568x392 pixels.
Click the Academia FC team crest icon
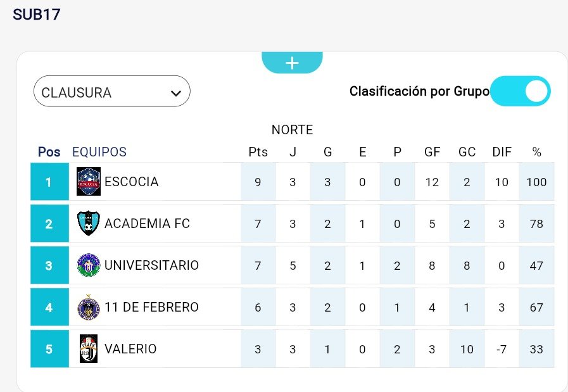tap(89, 223)
